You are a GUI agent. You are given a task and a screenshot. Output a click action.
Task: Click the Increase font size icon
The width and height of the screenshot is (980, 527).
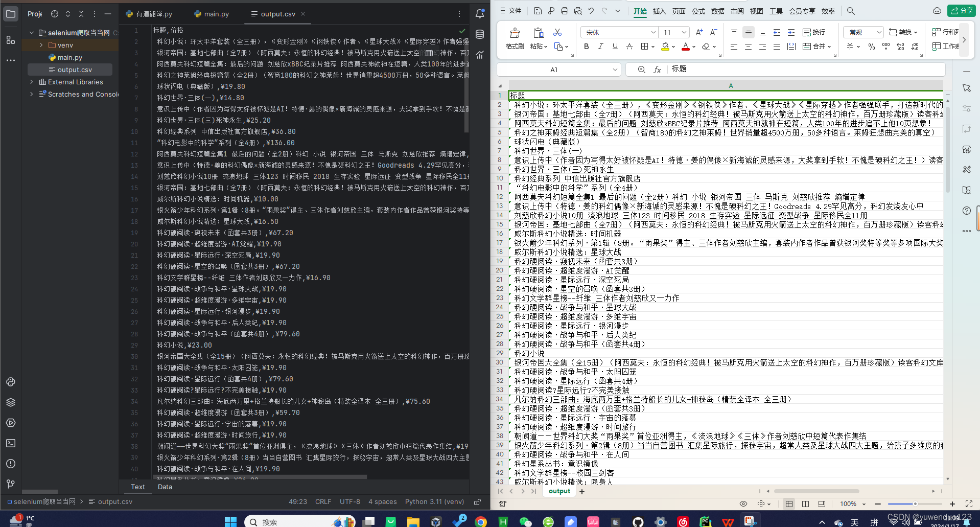pos(699,32)
